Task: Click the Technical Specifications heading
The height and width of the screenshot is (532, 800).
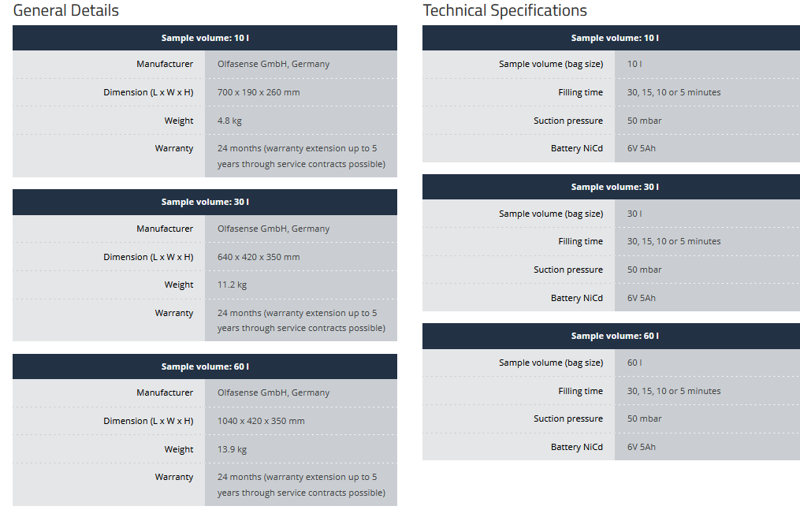Action: coord(504,10)
